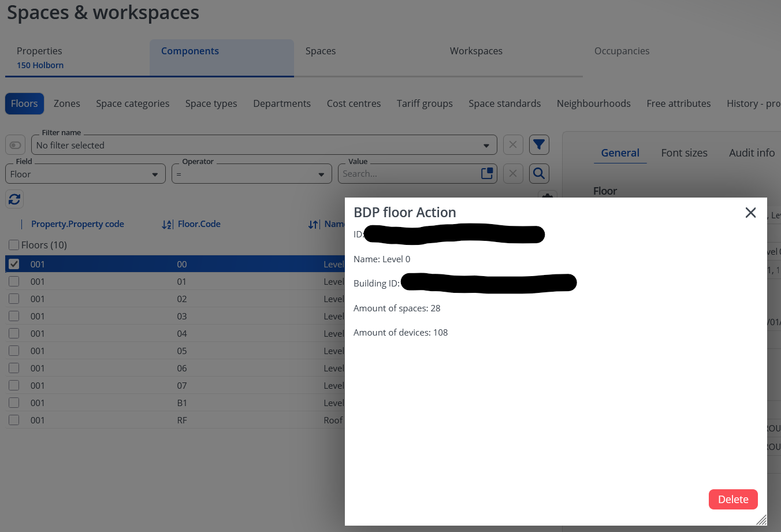The width and height of the screenshot is (781, 532).
Task: Clear the search value field
Action: pos(513,173)
